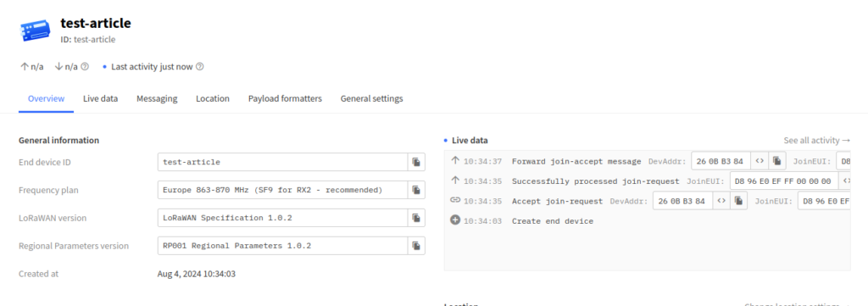Open the Messaging tab
Image resolution: width=868 pixels, height=306 pixels.
157,98
